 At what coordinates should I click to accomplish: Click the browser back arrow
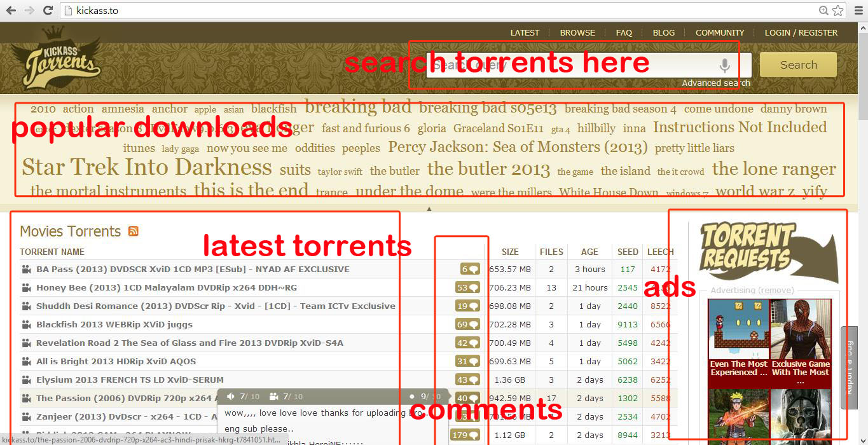click(11, 10)
